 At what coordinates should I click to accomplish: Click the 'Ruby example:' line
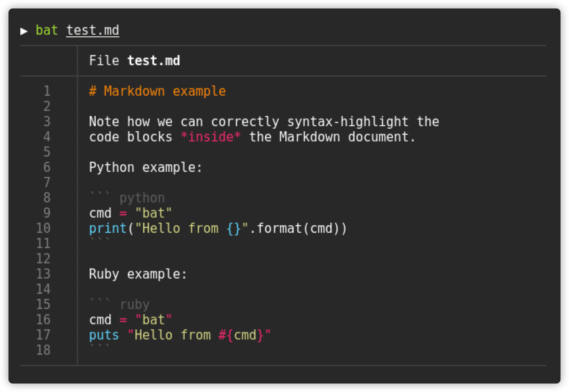tap(138, 274)
